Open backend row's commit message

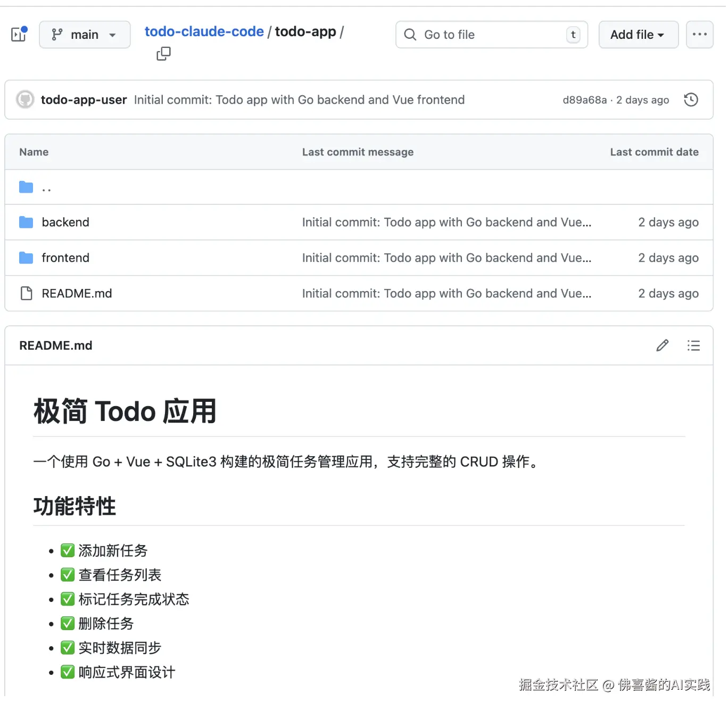point(446,222)
